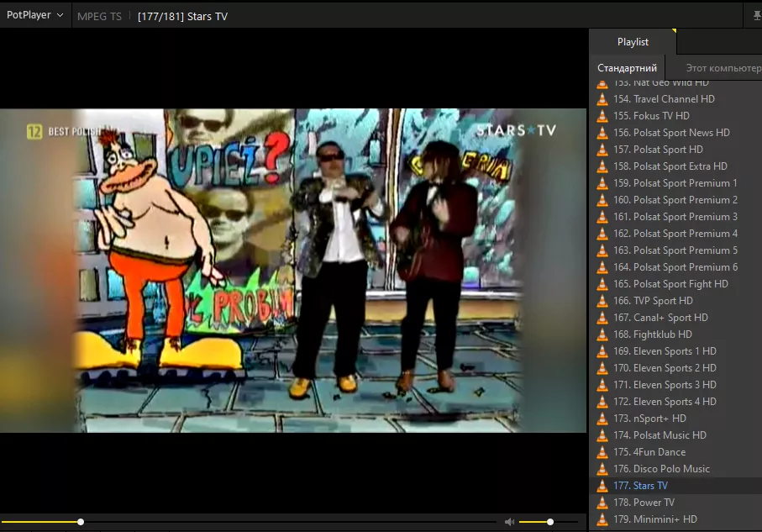
Task: Click the '[177/181] Stars TV' title text
Action: [x=182, y=17]
